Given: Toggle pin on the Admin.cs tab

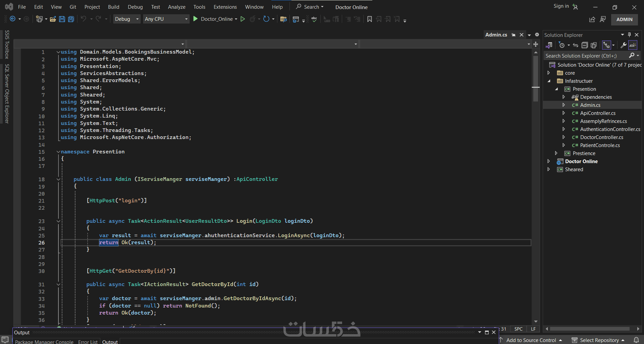Looking at the screenshot, I should [x=514, y=35].
